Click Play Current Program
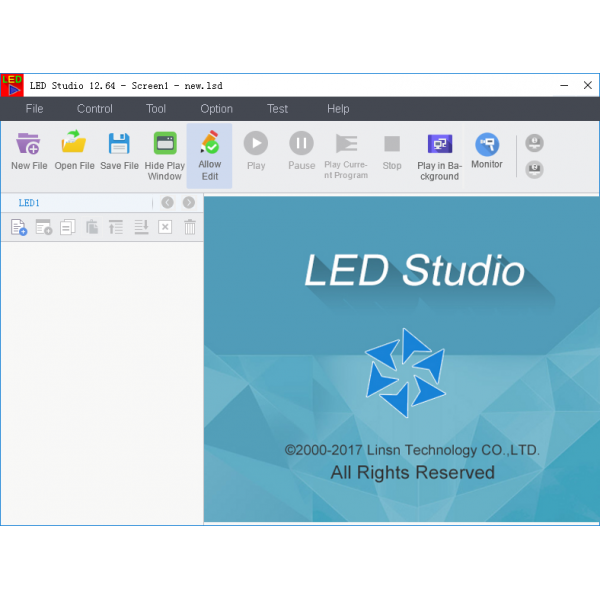The image size is (600, 600). click(x=346, y=156)
